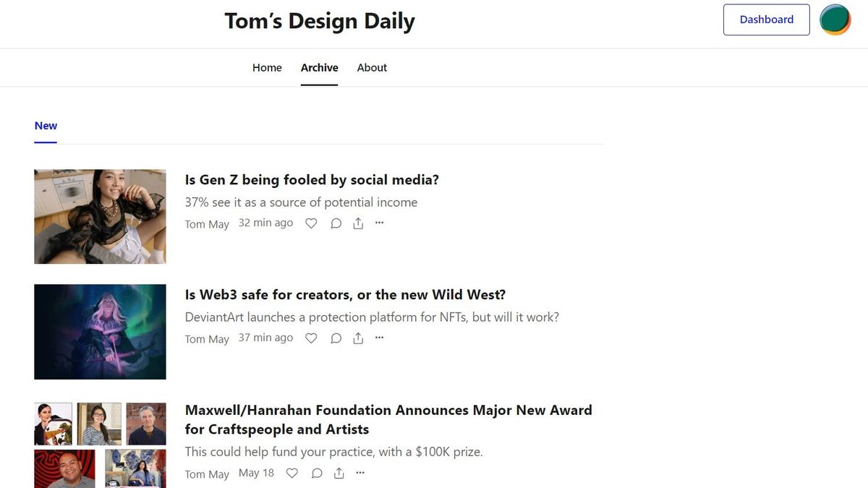Like the Maxwell/Hanrahan Foundation post
The height and width of the screenshot is (488, 868).
(x=292, y=474)
